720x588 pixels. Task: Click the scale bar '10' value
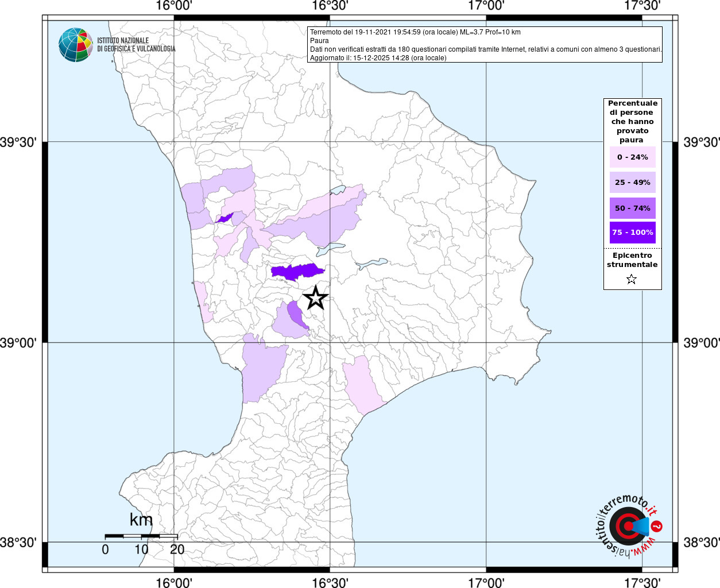[141, 549]
